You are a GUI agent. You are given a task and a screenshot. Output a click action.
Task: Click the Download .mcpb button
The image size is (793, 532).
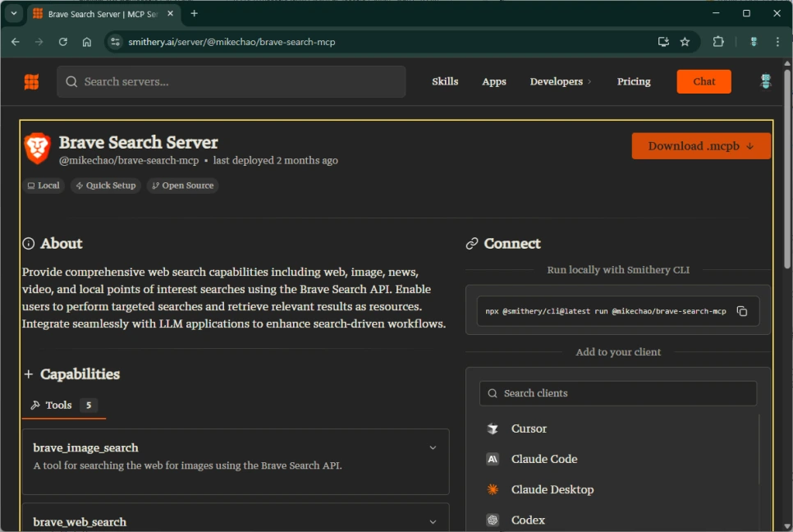(x=701, y=146)
